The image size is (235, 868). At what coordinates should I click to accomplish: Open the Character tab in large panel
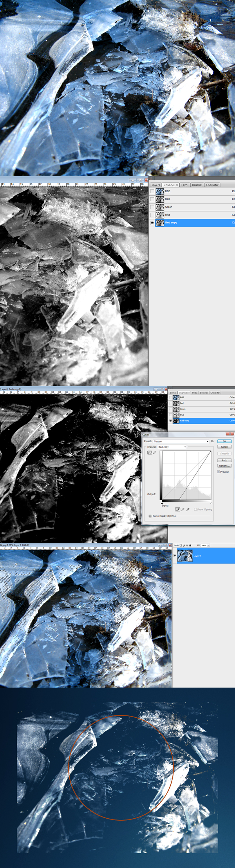click(x=212, y=185)
